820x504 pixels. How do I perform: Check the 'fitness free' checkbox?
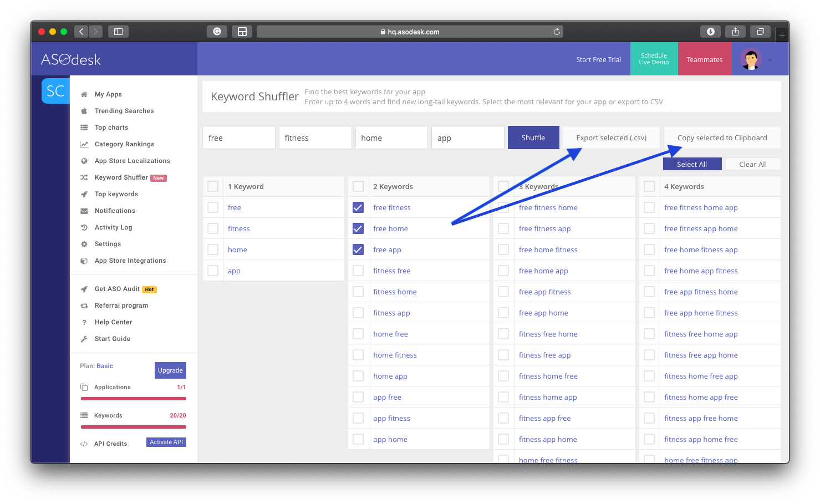[x=358, y=271]
